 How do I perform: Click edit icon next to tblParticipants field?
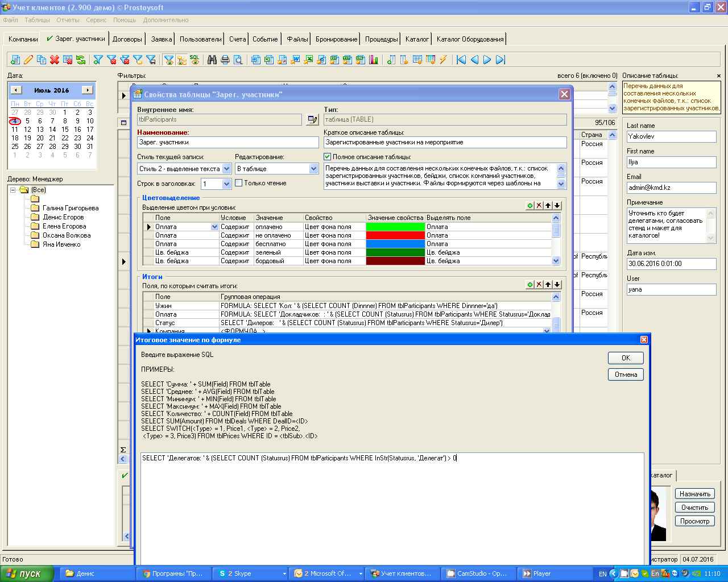[x=312, y=119]
